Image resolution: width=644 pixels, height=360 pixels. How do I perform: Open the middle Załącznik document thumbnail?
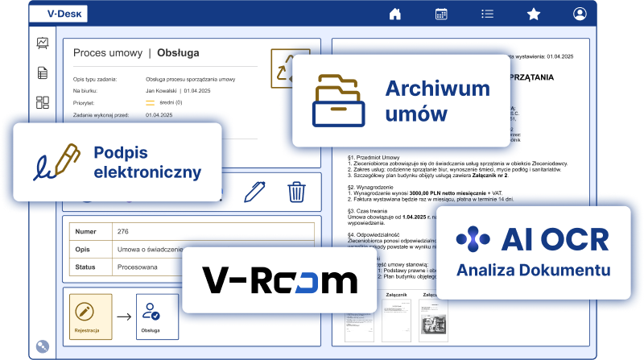(x=396, y=321)
